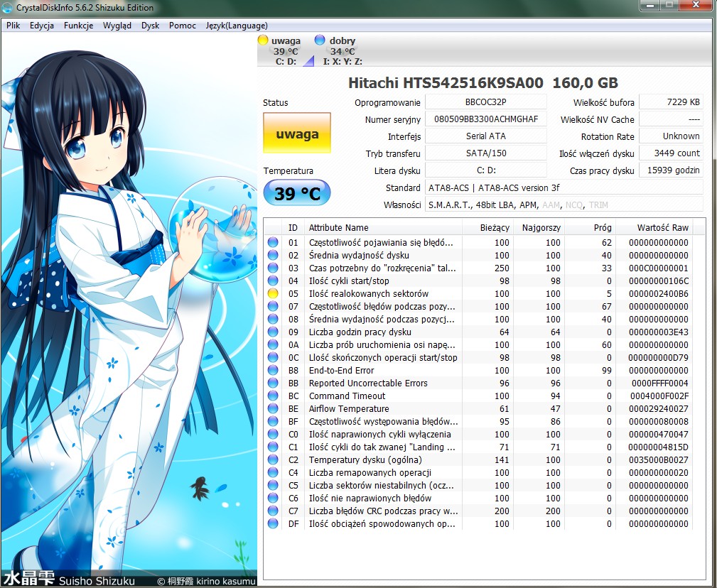Click the status icon for attribute C6

tap(273, 499)
